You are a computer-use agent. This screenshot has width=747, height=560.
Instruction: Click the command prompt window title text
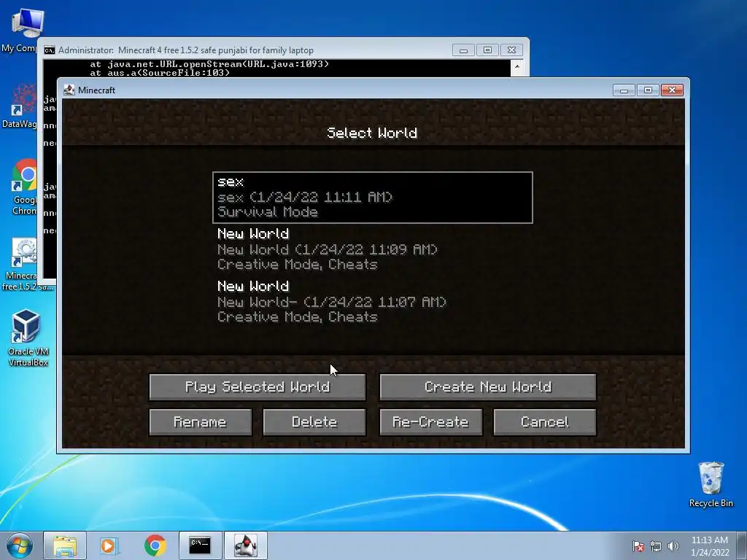[x=186, y=50]
